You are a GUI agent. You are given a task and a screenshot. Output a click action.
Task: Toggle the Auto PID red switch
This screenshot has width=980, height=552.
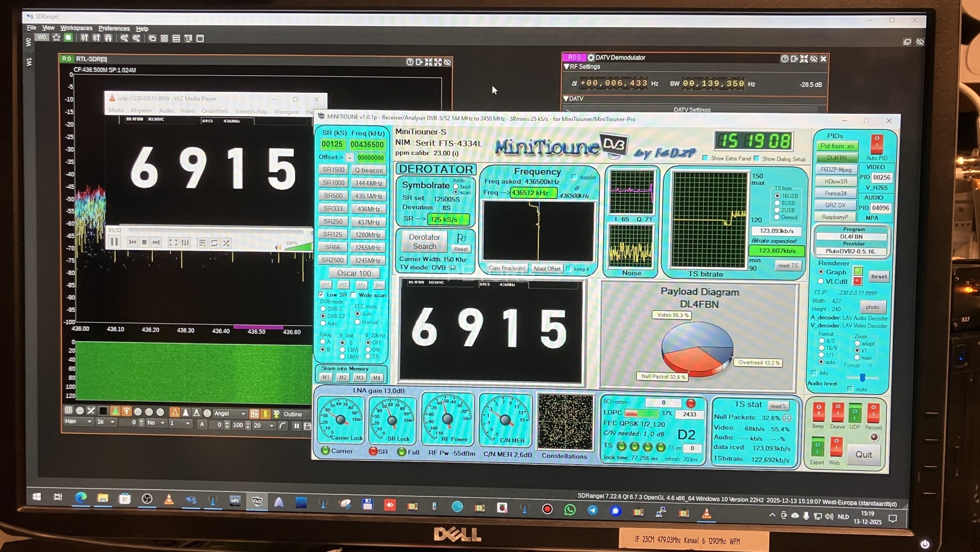click(877, 144)
